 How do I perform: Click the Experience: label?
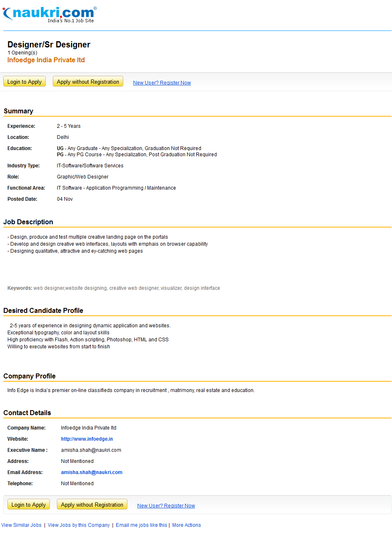(x=21, y=126)
